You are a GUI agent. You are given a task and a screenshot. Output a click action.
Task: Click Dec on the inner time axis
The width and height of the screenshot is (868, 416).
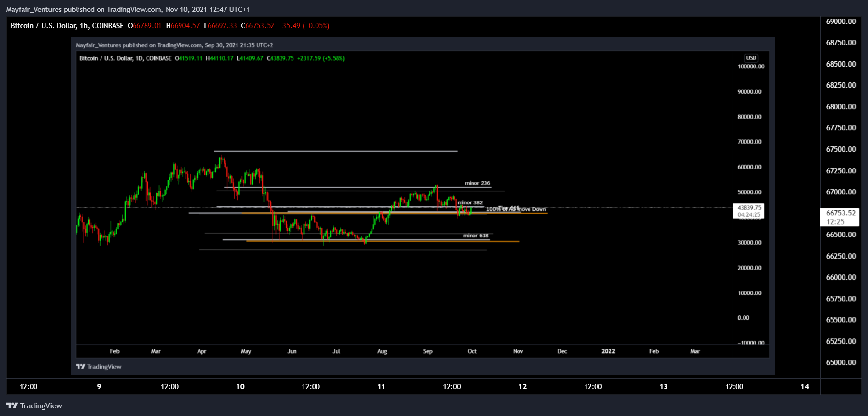click(562, 351)
